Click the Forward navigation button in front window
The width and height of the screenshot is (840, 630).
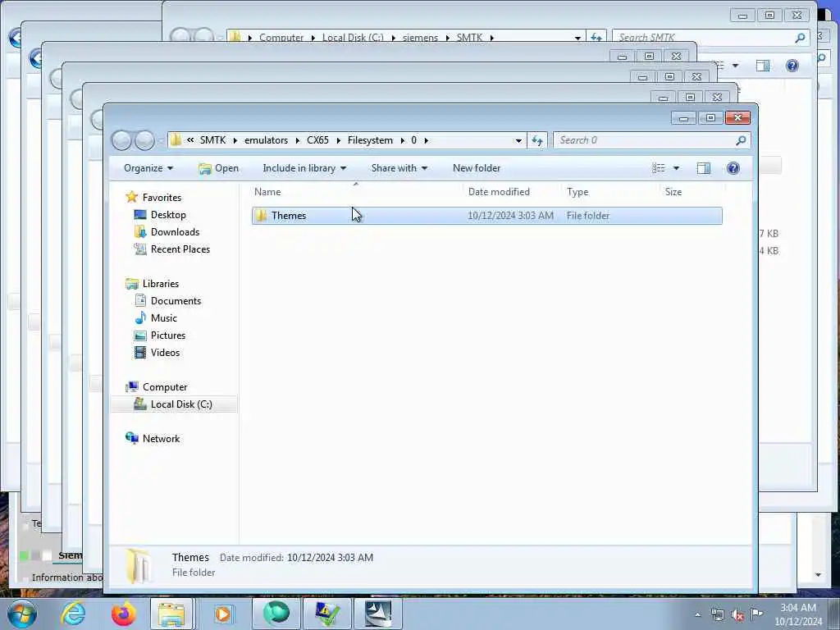pos(144,140)
